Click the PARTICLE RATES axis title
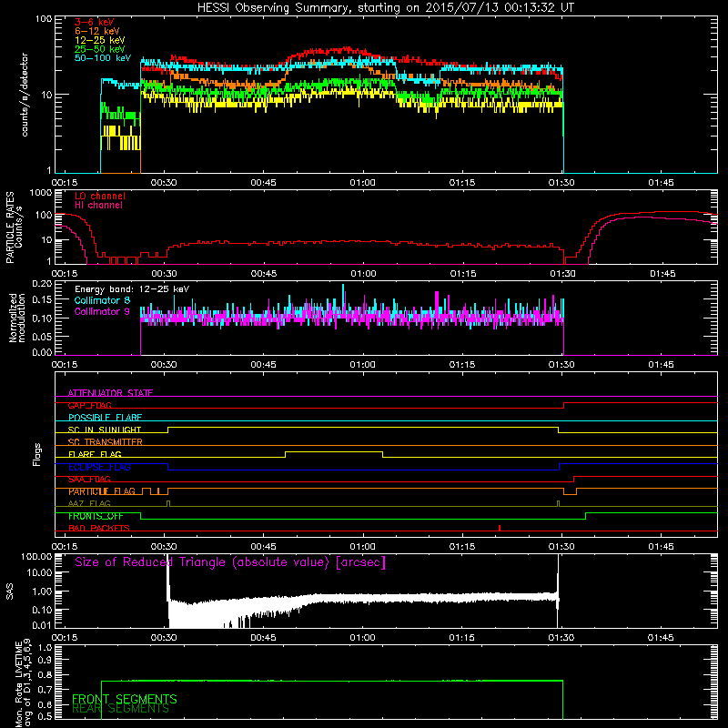 tap(14, 227)
